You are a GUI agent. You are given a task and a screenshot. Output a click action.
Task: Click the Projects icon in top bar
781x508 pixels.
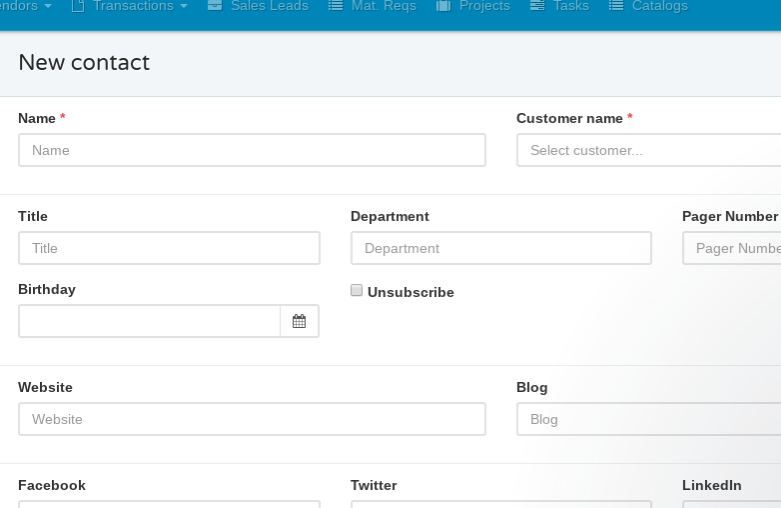tap(443, 6)
